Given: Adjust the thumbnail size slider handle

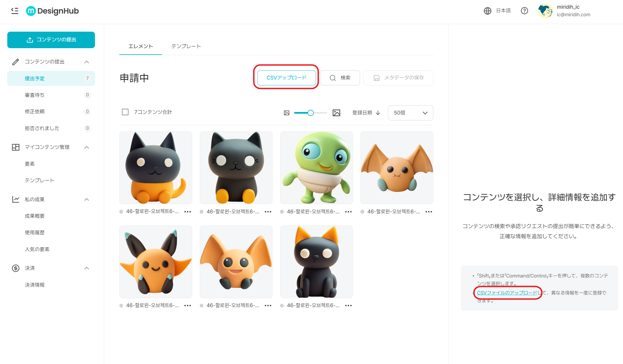Looking at the screenshot, I should (x=310, y=113).
